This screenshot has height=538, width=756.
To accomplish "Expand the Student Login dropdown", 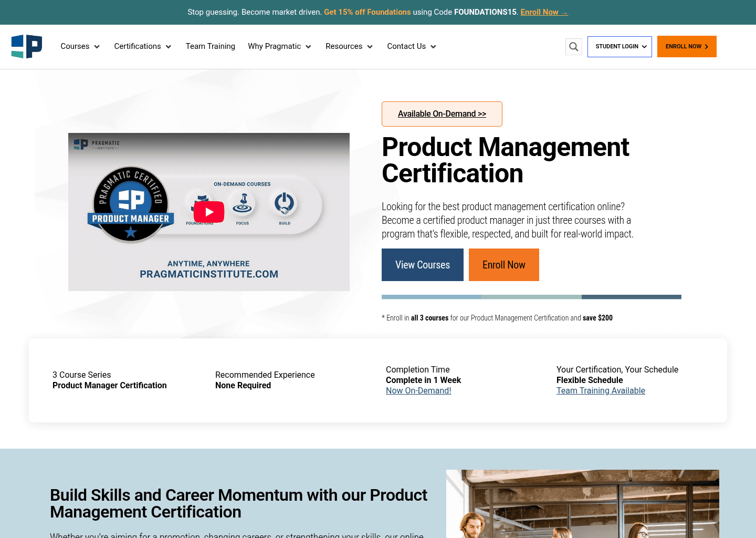I will (619, 46).
